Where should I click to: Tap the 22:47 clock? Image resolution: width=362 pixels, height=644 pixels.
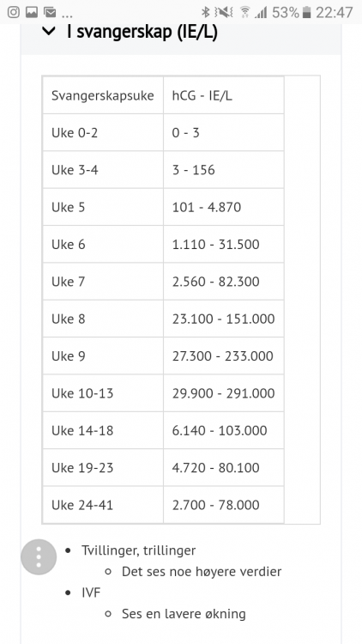[334, 12]
